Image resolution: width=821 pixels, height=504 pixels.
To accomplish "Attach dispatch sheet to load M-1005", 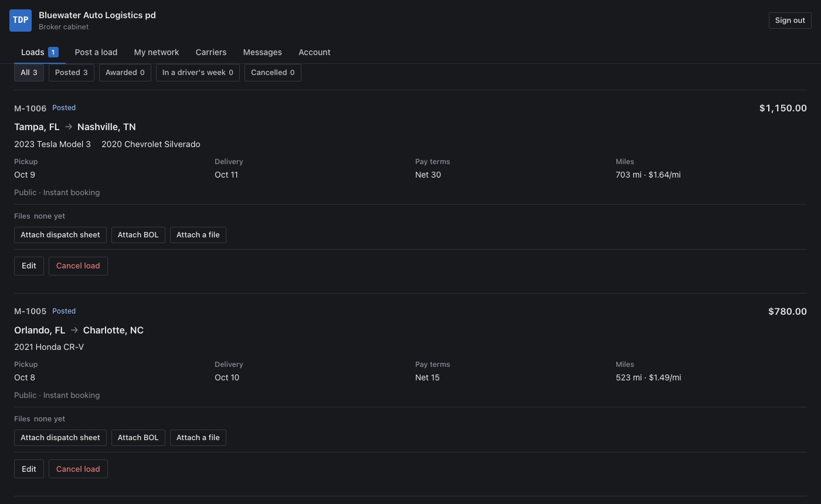I will [60, 438].
